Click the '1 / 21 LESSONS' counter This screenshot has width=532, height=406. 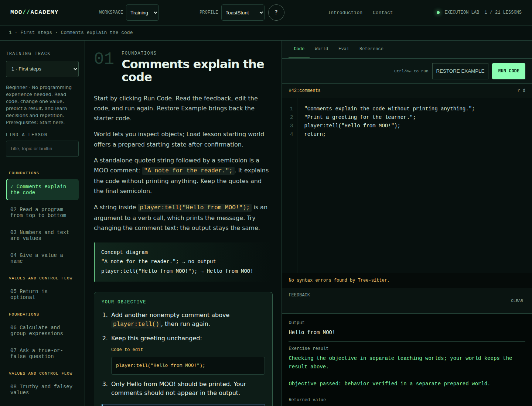[503, 13]
